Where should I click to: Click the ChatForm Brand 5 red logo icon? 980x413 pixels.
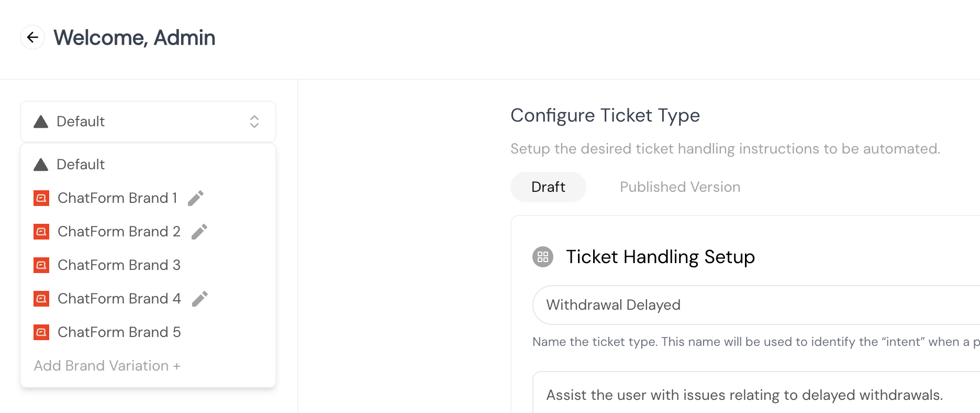pyautogui.click(x=41, y=332)
